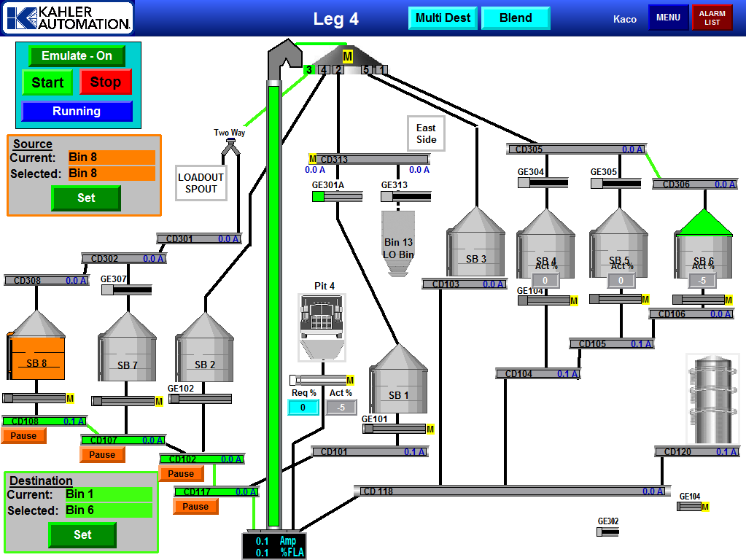746x560 pixels.
Task: Click the dryer tower above CD120
Action: (712, 399)
